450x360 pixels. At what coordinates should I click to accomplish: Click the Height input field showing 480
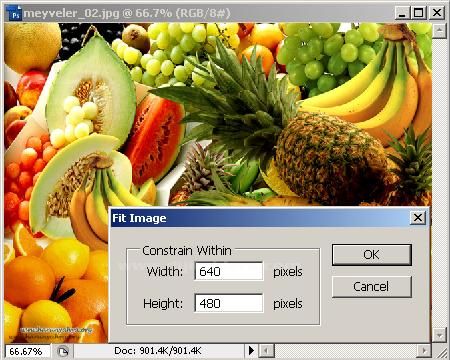[229, 303]
